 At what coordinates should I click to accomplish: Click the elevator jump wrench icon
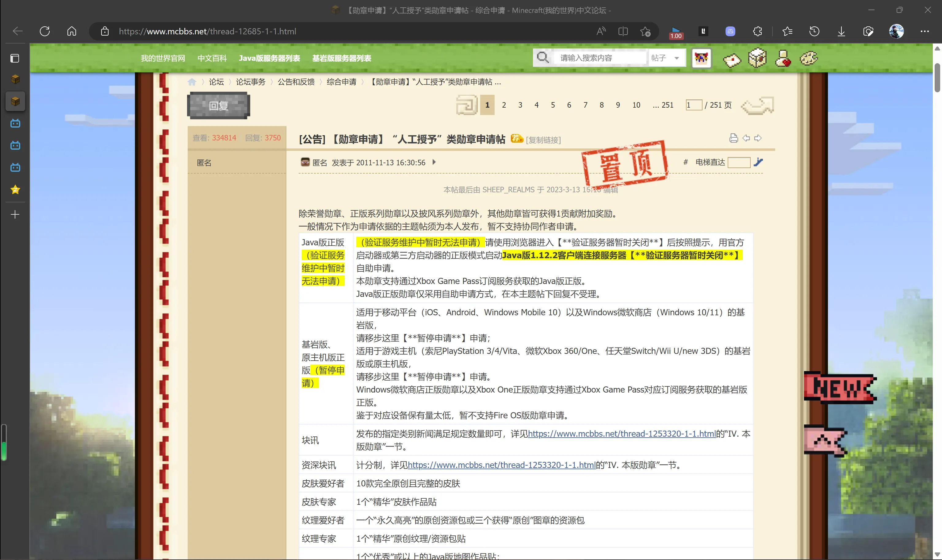[758, 162]
